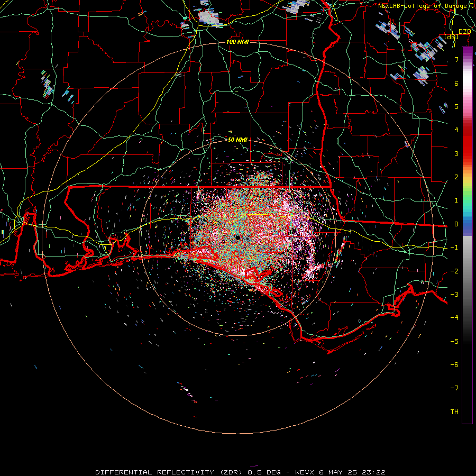
Task: Click the -5 value on the color scale
Action: (454, 342)
